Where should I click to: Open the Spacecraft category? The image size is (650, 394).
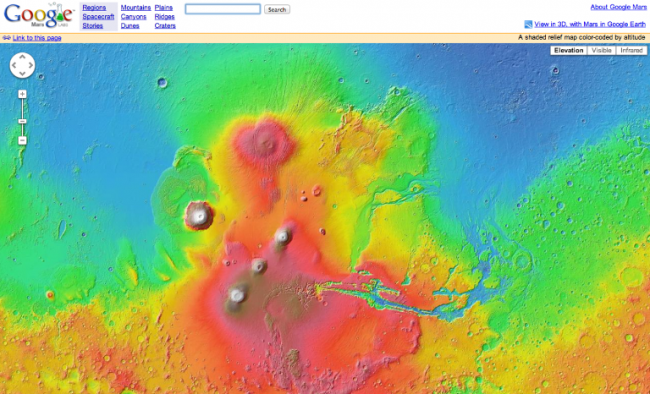pos(98,17)
